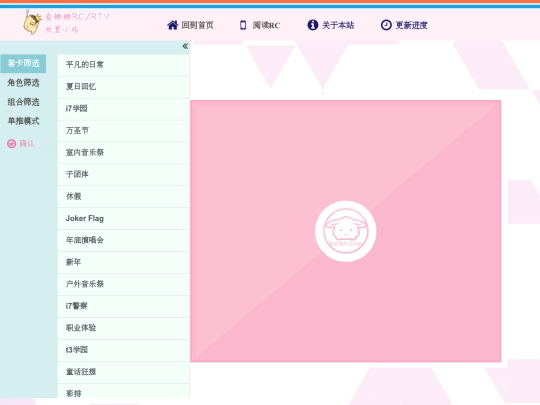The width and height of the screenshot is (540, 405).
Task: Click the Rabbit Chat circular logo
Action: (x=345, y=231)
